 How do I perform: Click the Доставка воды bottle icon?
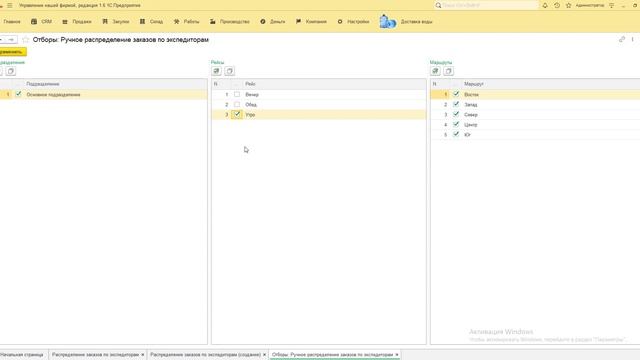[387, 21]
